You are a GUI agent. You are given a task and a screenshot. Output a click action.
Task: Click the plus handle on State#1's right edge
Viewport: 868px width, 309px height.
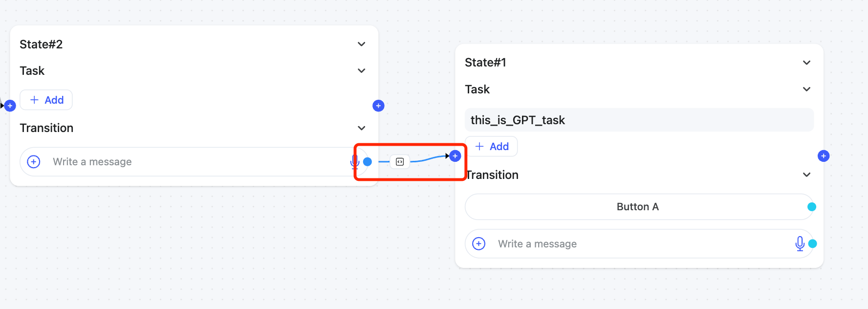coord(824,156)
